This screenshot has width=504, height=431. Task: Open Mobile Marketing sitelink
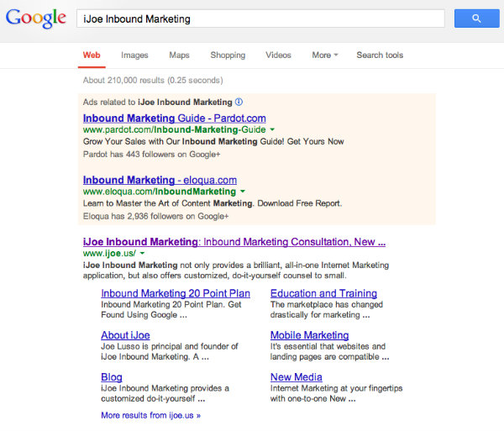309,335
